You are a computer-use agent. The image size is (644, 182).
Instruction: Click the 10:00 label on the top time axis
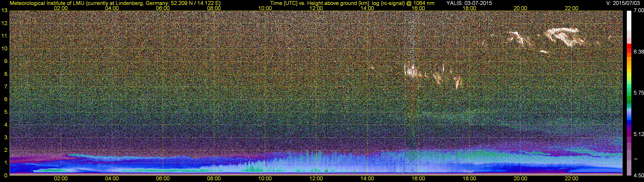tap(265, 8)
